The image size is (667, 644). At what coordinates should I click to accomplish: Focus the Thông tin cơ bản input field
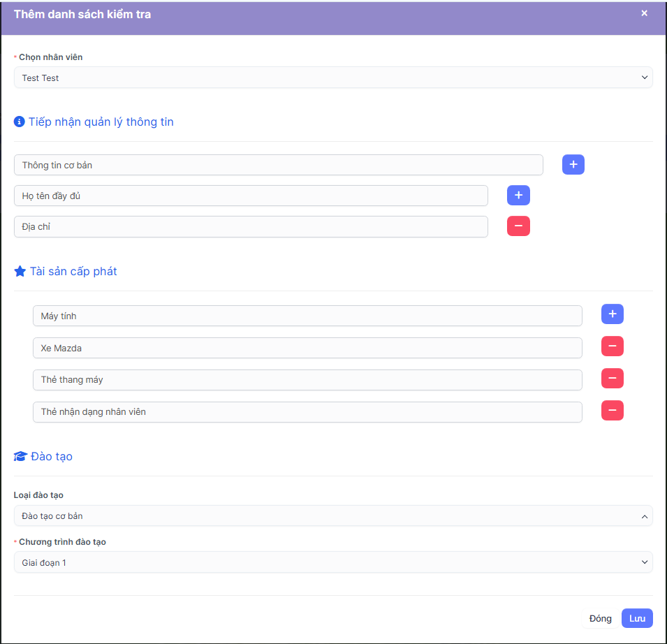pyautogui.click(x=278, y=166)
